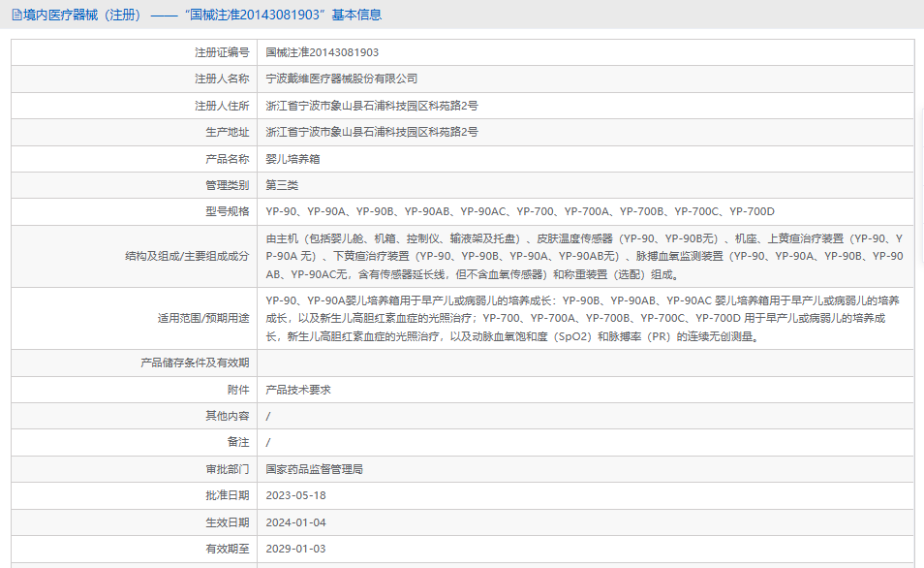Select registration number value 国械注准20143081903
The height and width of the screenshot is (568, 924).
click(323, 52)
